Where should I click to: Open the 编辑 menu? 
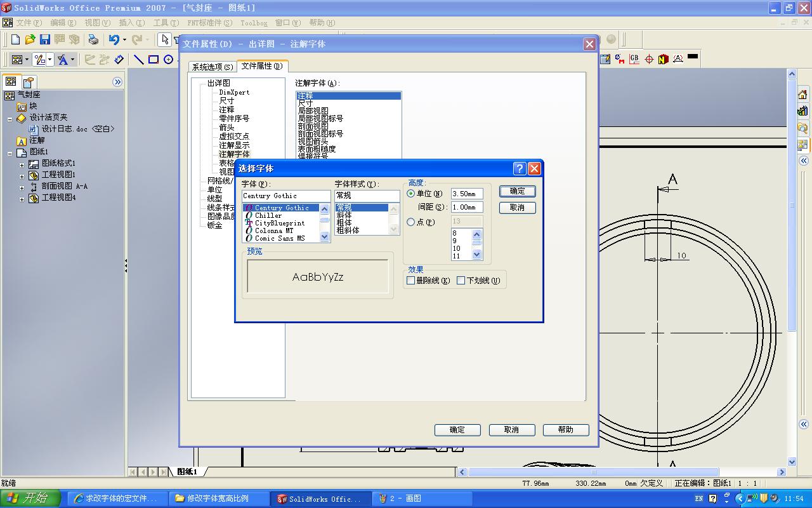63,23
